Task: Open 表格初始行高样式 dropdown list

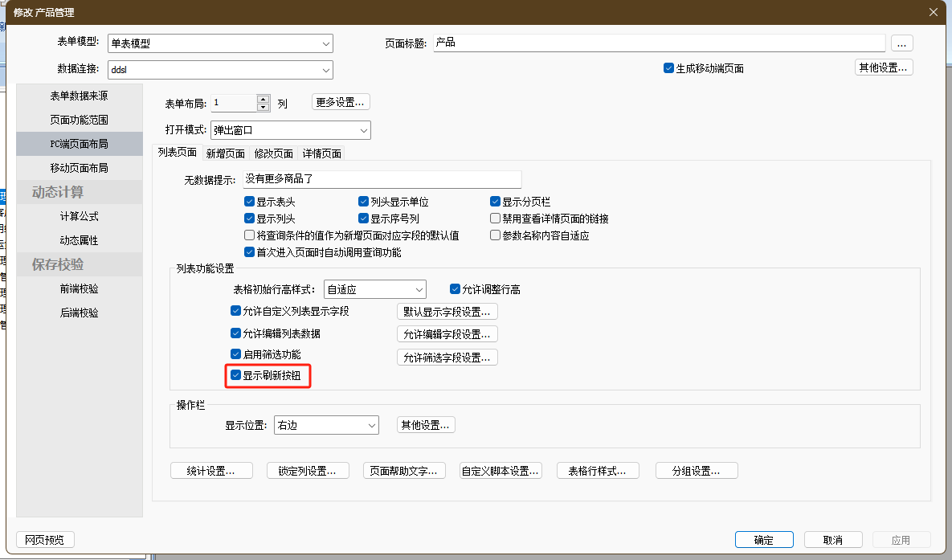Action: 419,289
